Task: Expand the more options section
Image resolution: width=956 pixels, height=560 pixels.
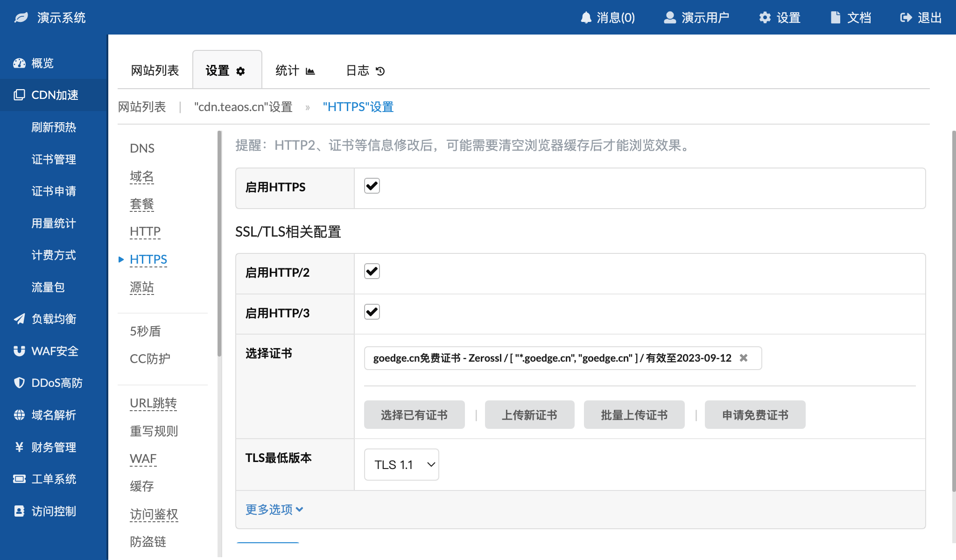Action: [x=274, y=510]
